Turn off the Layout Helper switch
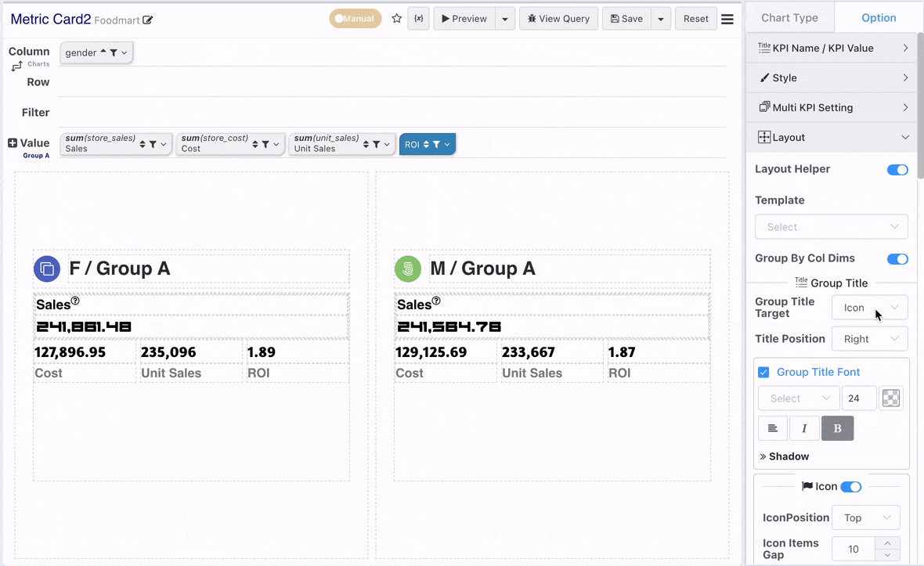924x566 pixels. click(897, 170)
